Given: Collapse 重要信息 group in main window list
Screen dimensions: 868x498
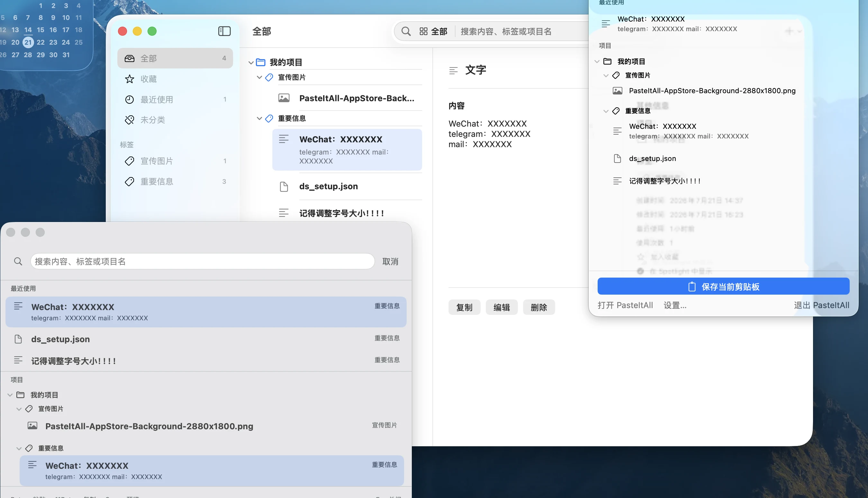Looking at the screenshot, I should [259, 118].
